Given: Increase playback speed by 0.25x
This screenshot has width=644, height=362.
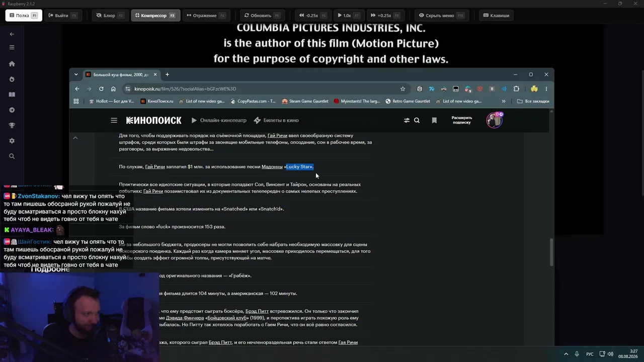Looking at the screenshot, I should click(384, 16).
